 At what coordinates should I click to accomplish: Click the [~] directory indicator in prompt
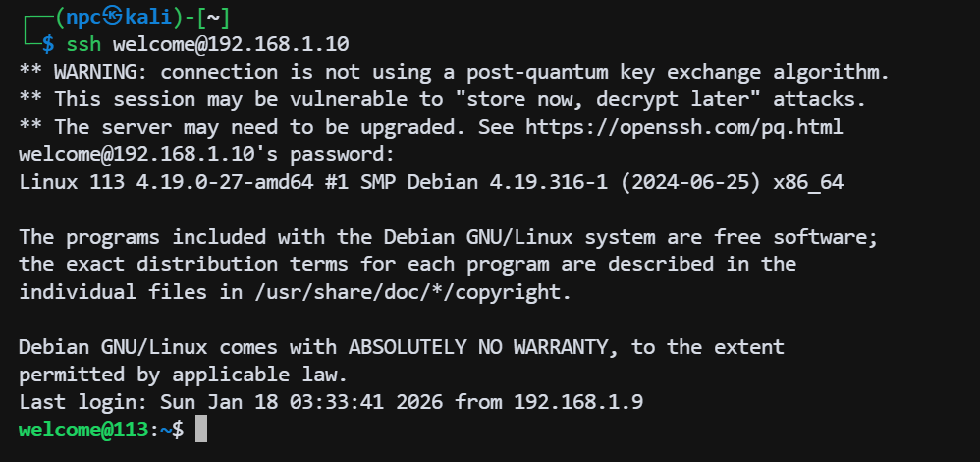pos(213,18)
